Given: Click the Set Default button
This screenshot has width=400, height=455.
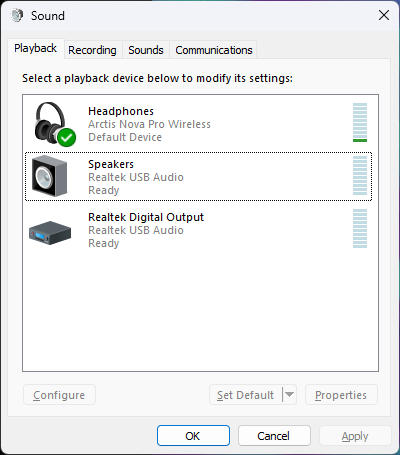Looking at the screenshot, I should click(x=246, y=395).
